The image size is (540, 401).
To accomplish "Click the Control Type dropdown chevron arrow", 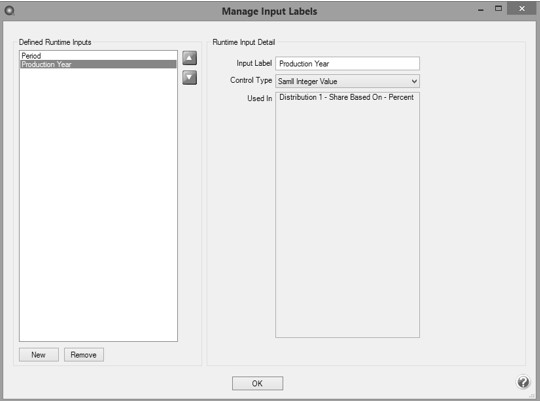I will click(414, 81).
